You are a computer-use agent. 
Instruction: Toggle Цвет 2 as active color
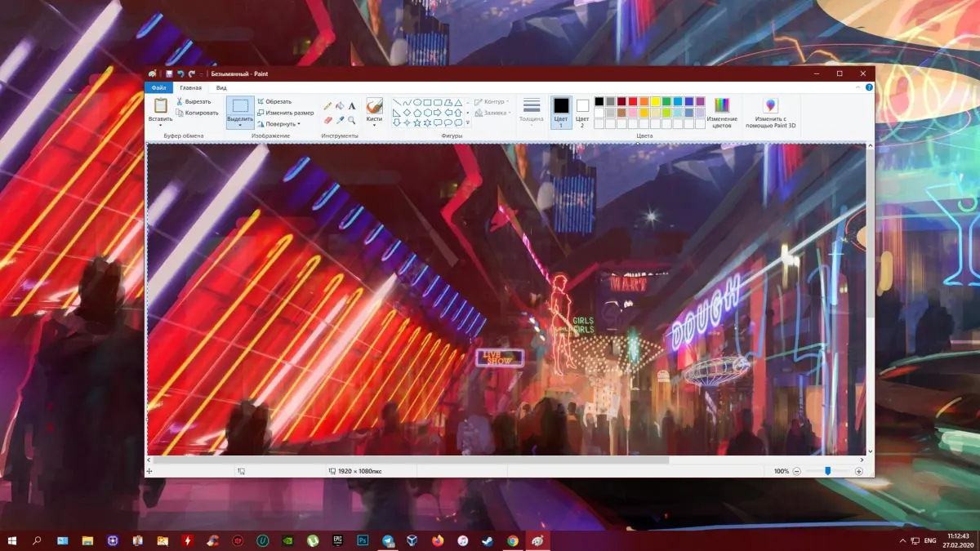(x=582, y=112)
